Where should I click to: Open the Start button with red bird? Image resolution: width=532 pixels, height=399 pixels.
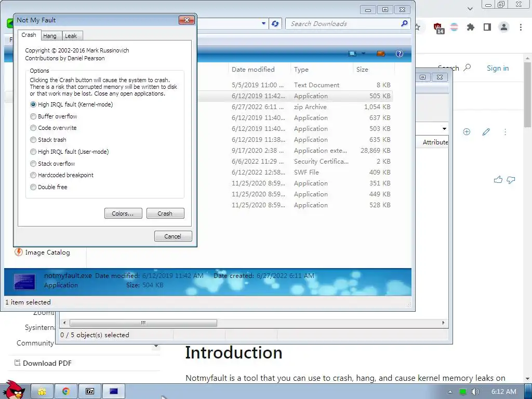click(x=13, y=390)
